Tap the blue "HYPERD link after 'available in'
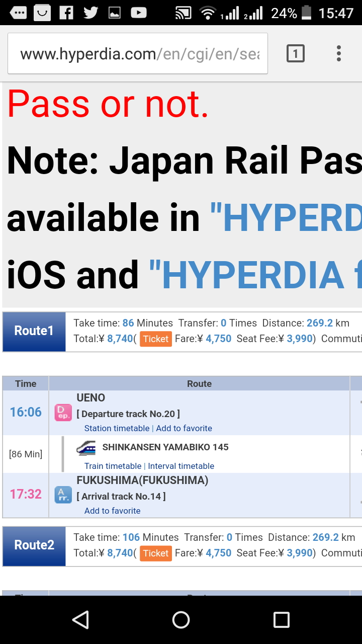The image size is (362, 644). point(286,218)
